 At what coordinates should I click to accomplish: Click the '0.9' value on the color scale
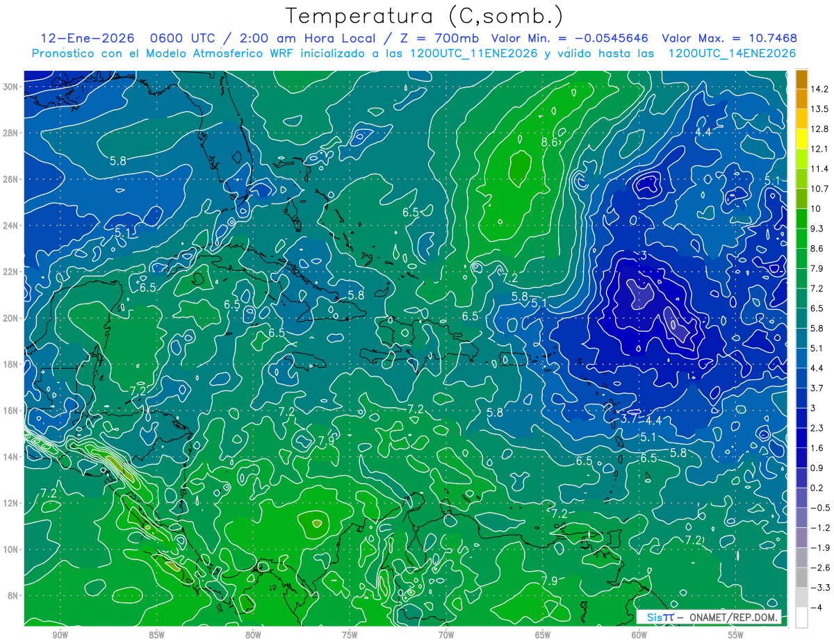point(818,468)
